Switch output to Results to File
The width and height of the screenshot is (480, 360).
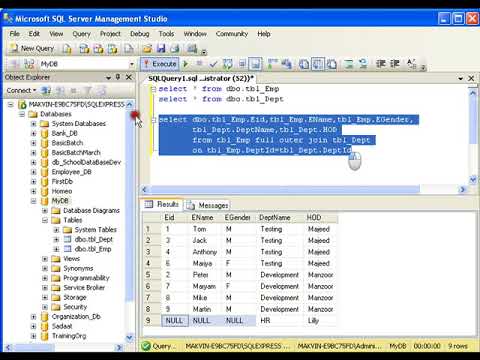[332, 64]
